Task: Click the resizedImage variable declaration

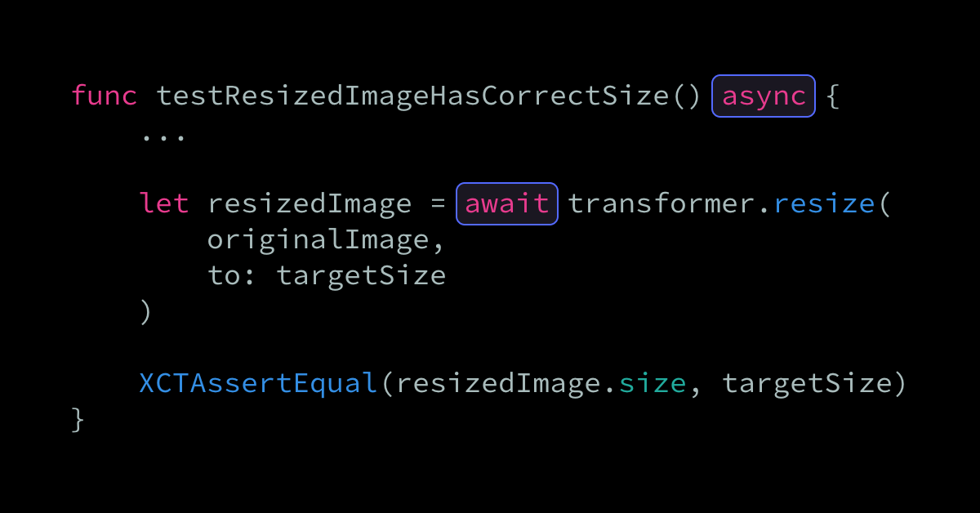Action: pyautogui.click(x=310, y=203)
